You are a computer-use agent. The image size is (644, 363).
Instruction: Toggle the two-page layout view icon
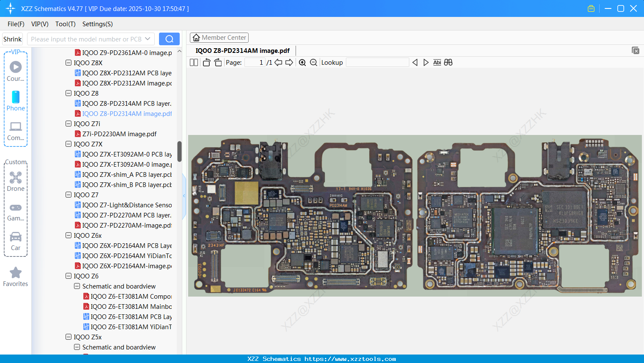click(194, 63)
